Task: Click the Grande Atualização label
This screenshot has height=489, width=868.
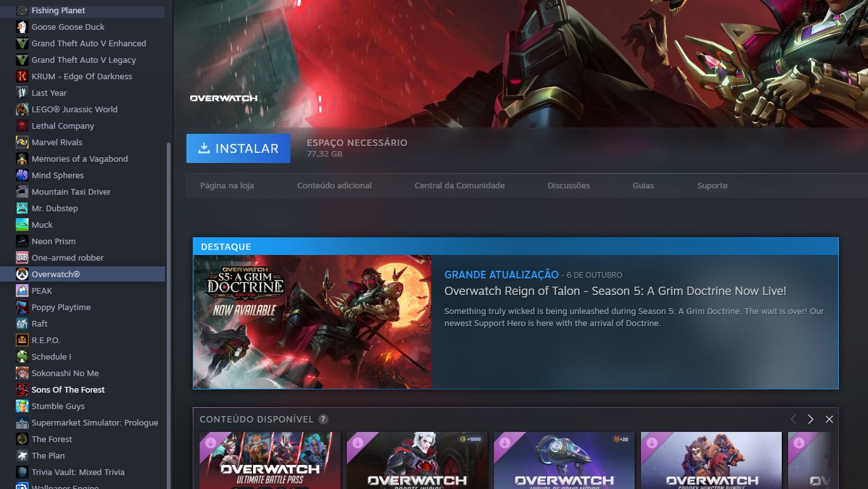Action: coord(502,275)
